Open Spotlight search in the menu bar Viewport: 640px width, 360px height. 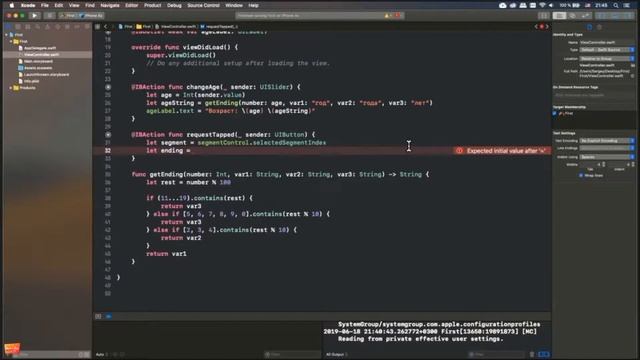click(616, 5)
